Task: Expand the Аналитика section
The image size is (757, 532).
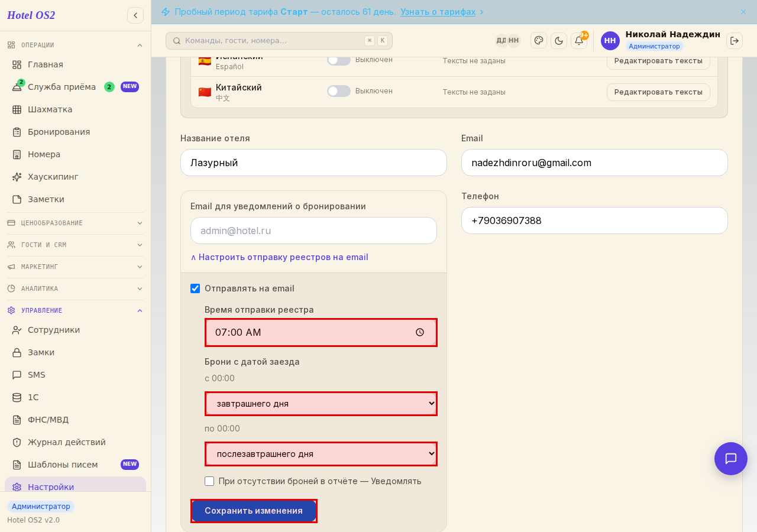Action: 75,288
